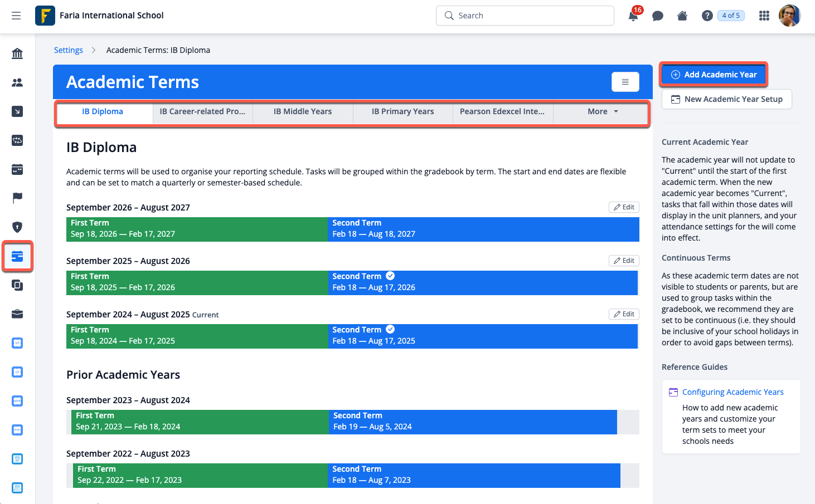The width and height of the screenshot is (815, 504).
Task: Click the Second Term bar Feb 19 — Aug 5, 2024
Action: (473, 422)
